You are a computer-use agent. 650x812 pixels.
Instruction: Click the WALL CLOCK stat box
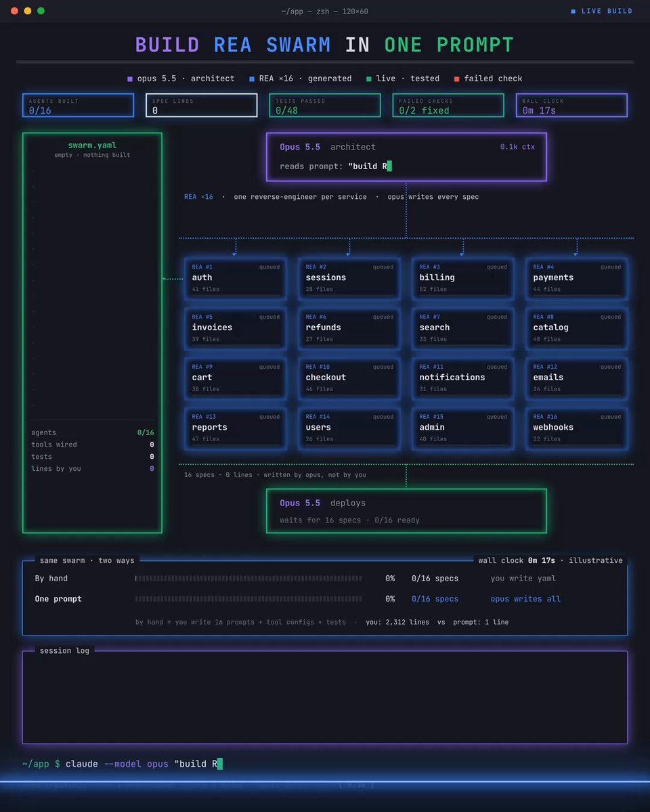[571, 105]
